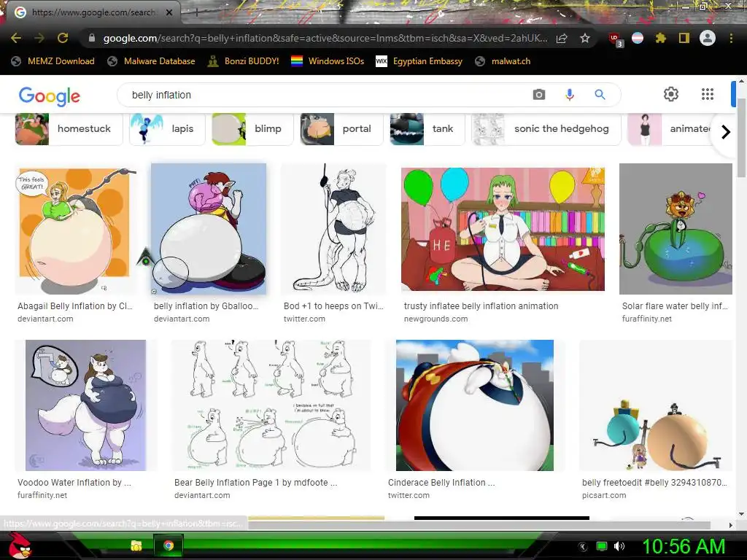Show hidden system tray icons
The height and width of the screenshot is (560, 747).
582,547
